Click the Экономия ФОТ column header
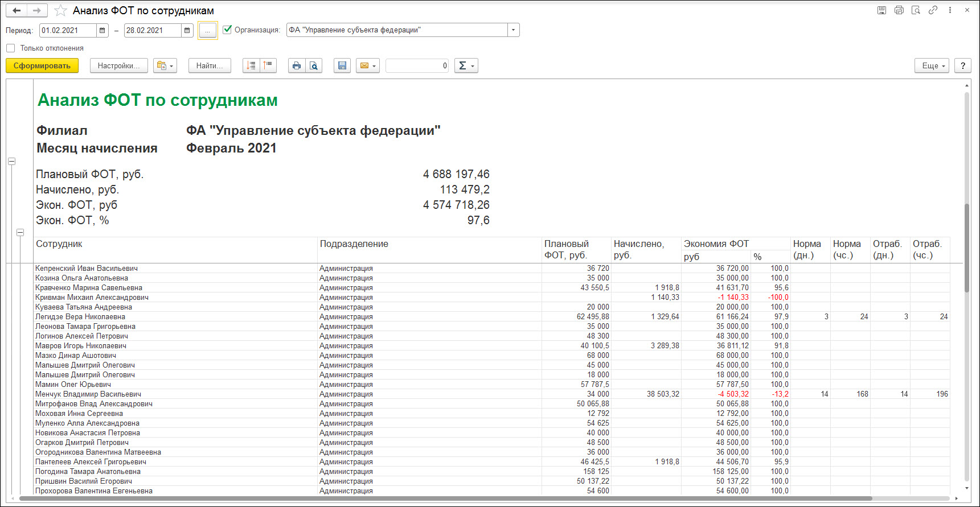This screenshot has height=507, width=980. point(736,244)
